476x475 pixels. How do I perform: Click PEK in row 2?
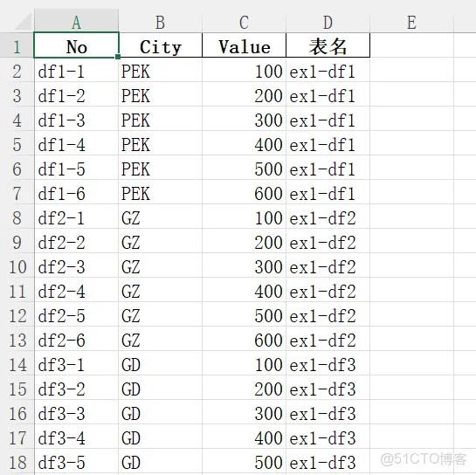point(161,70)
